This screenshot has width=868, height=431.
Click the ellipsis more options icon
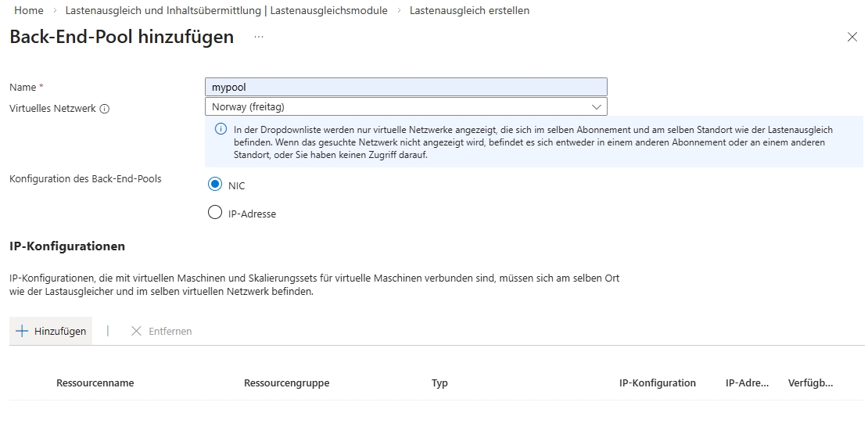[259, 37]
